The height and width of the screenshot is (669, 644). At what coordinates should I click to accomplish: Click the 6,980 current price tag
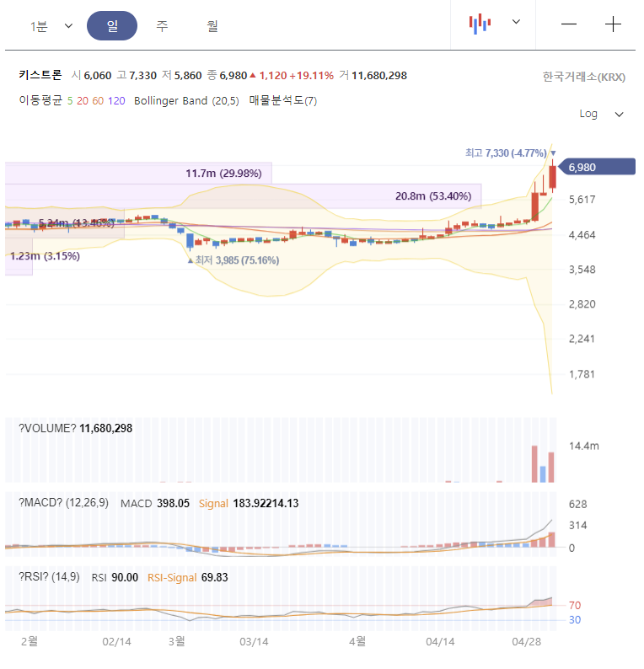tap(597, 167)
